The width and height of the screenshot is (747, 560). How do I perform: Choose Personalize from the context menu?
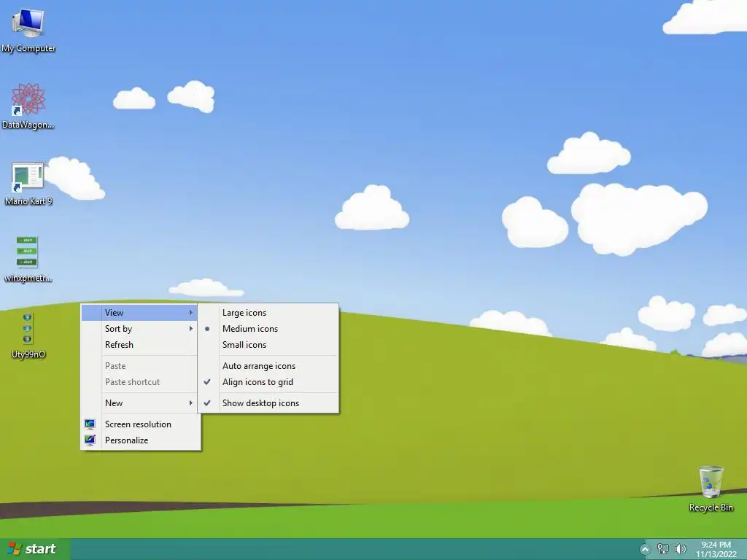pyautogui.click(x=141, y=440)
